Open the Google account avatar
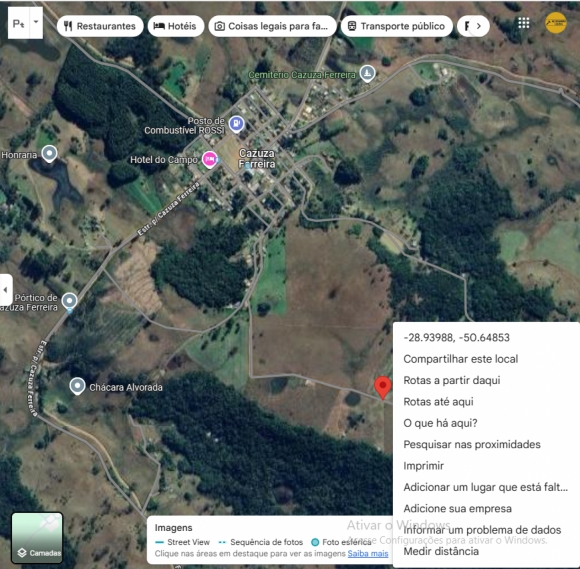Viewport: 580px width, 569px height. [x=555, y=23]
